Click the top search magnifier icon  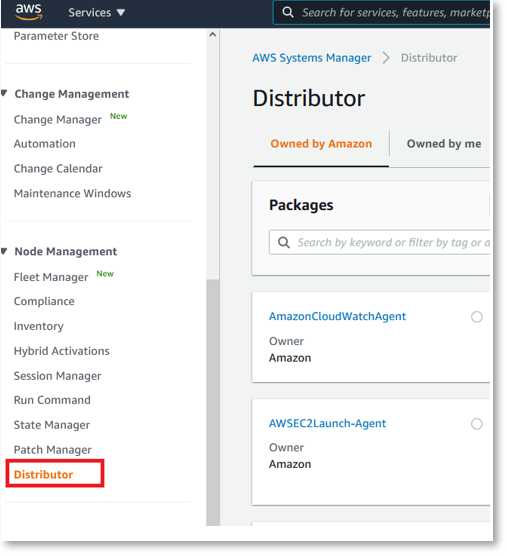tap(288, 12)
